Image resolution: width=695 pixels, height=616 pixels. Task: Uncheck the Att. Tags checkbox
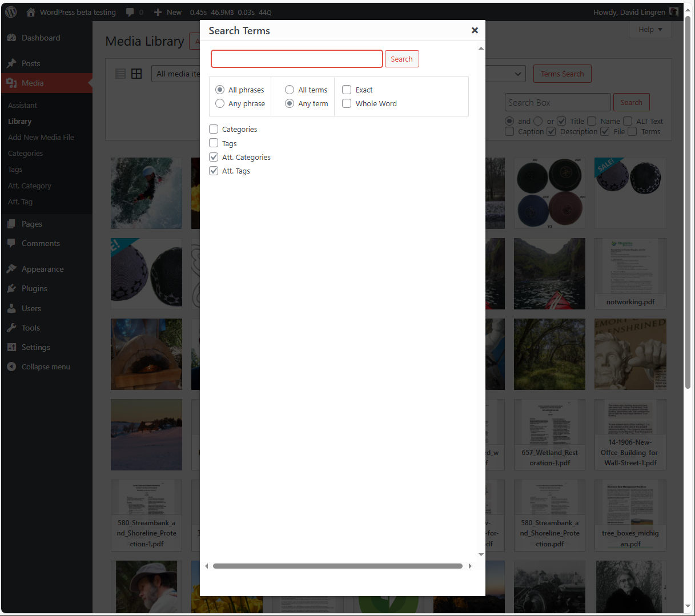click(x=214, y=171)
